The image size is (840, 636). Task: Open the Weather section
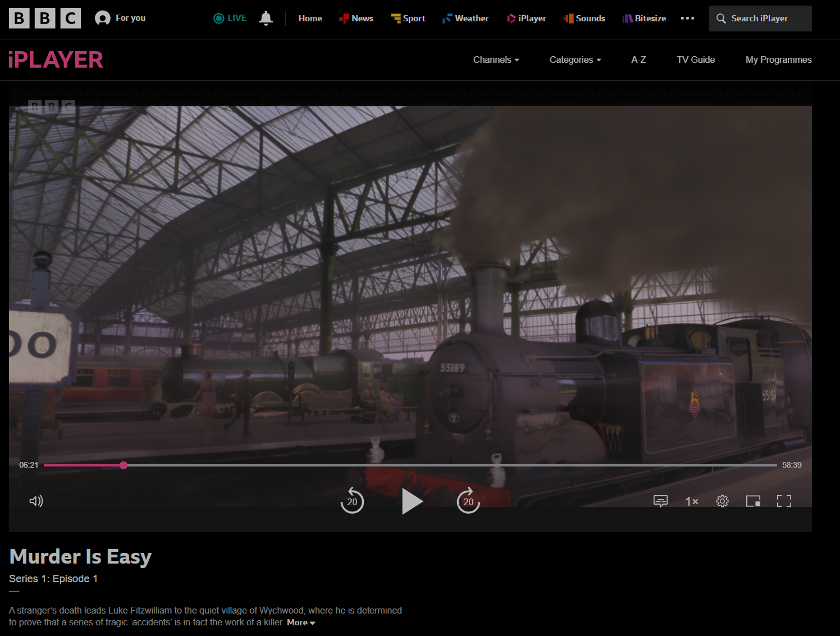[465, 19]
